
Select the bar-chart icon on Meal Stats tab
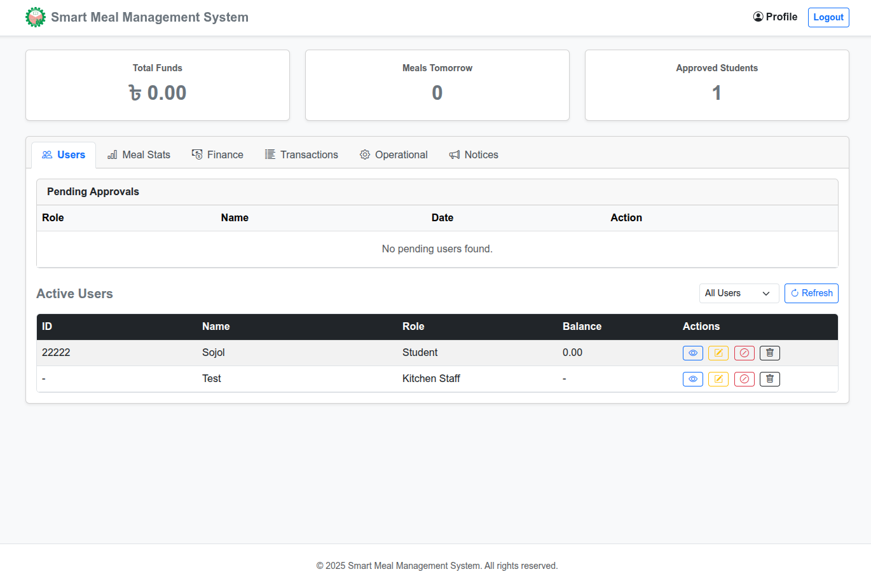click(x=112, y=154)
